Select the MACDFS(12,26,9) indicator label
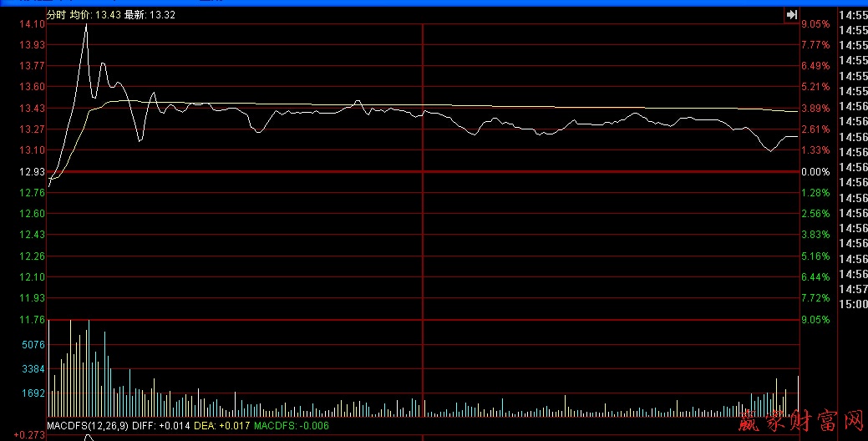Viewport: 868px width, 441px height. coord(88,426)
